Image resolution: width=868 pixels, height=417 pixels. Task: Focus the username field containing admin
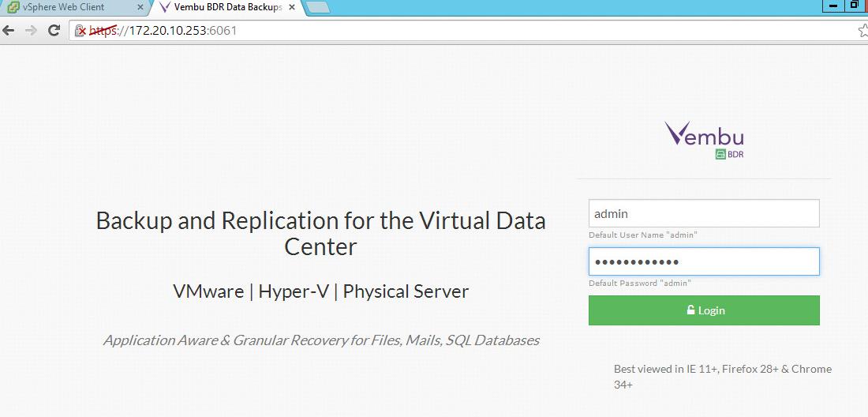[x=704, y=213]
